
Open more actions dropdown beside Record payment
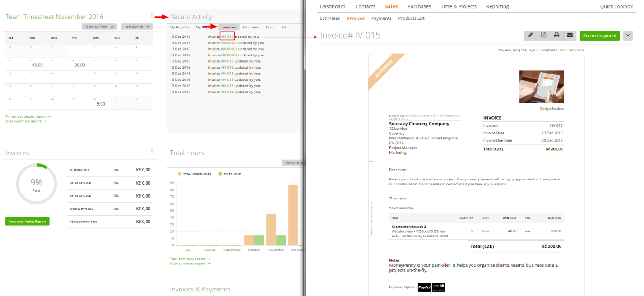pos(628,36)
